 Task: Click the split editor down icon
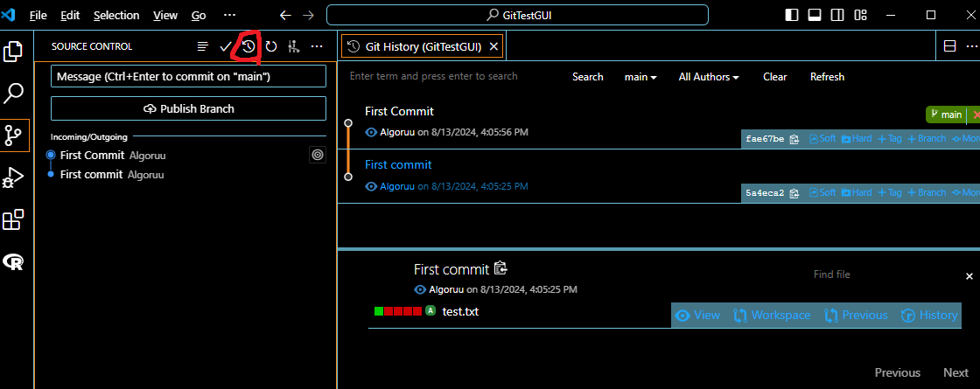tap(950, 46)
